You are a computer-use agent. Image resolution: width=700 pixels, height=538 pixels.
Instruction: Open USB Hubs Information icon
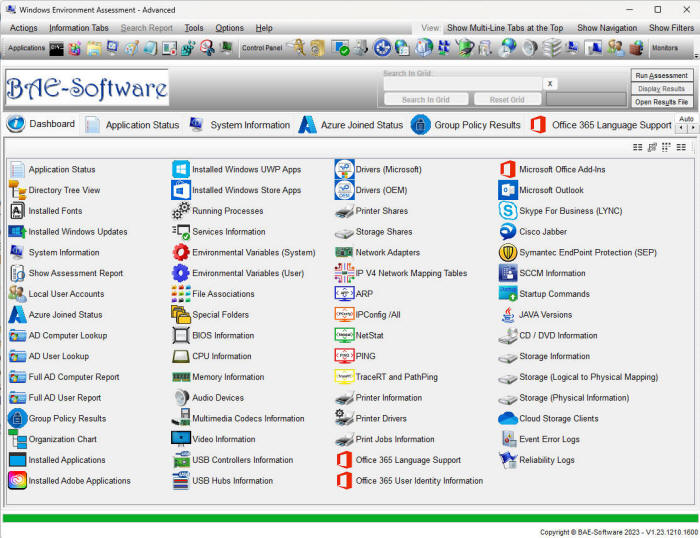tap(181, 480)
